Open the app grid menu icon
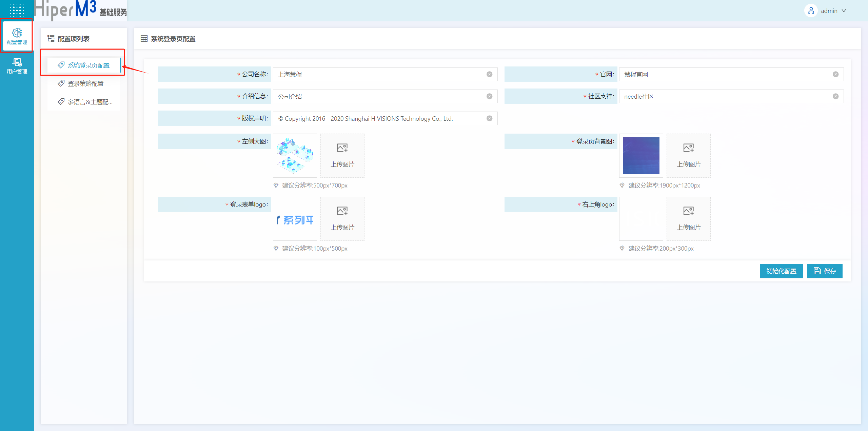The image size is (868, 431). (17, 10)
